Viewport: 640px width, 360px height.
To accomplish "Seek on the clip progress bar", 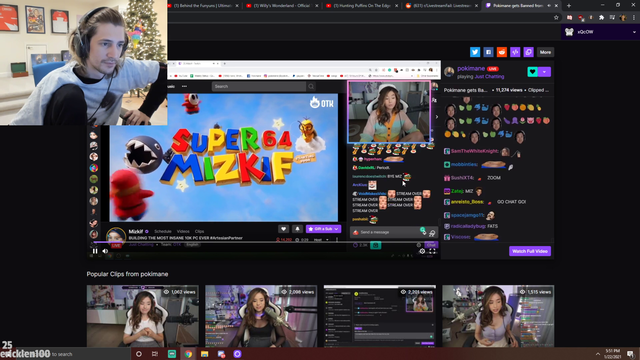I will coord(264,242).
